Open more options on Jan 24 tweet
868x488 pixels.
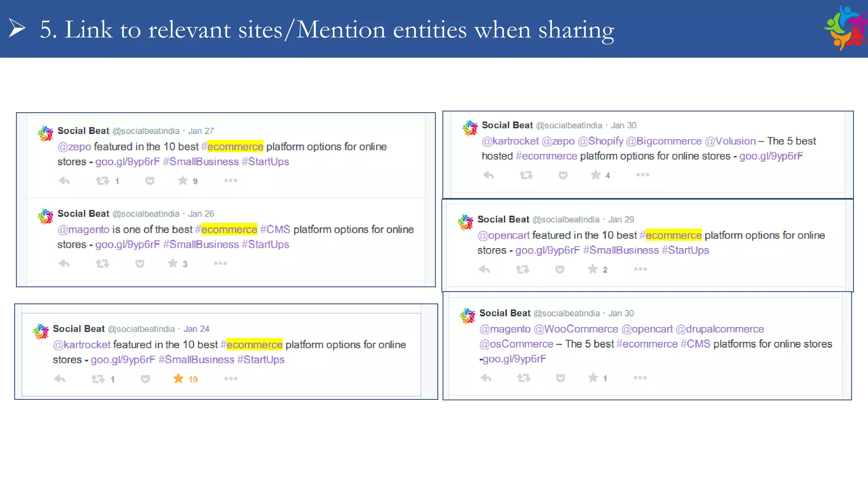[x=231, y=378]
